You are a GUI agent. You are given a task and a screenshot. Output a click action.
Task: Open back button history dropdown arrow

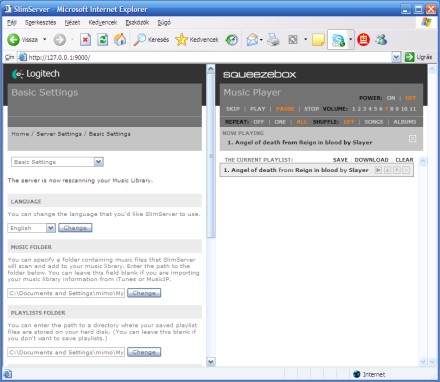pos(45,40)
